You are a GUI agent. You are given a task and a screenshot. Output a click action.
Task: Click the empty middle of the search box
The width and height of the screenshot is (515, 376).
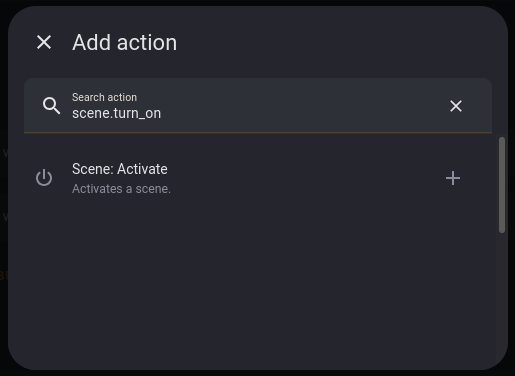pyautogui.click(x=300, y=106)
